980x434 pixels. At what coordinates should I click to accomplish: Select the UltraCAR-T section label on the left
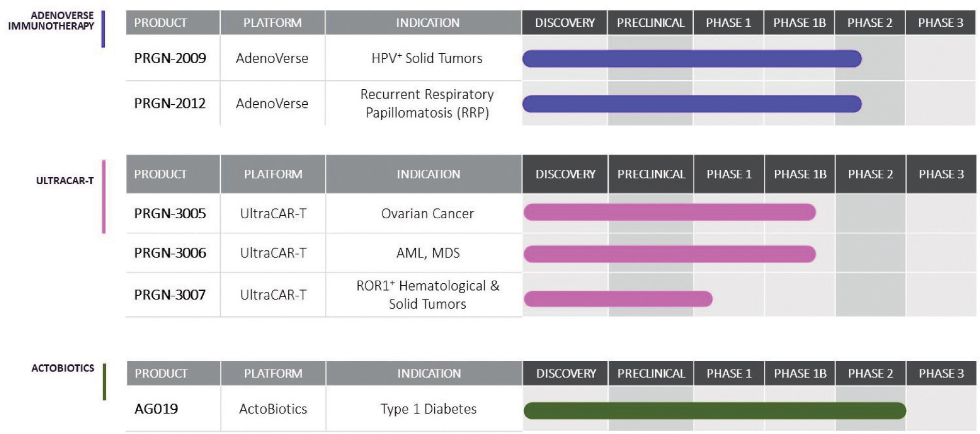click(65, 181)
